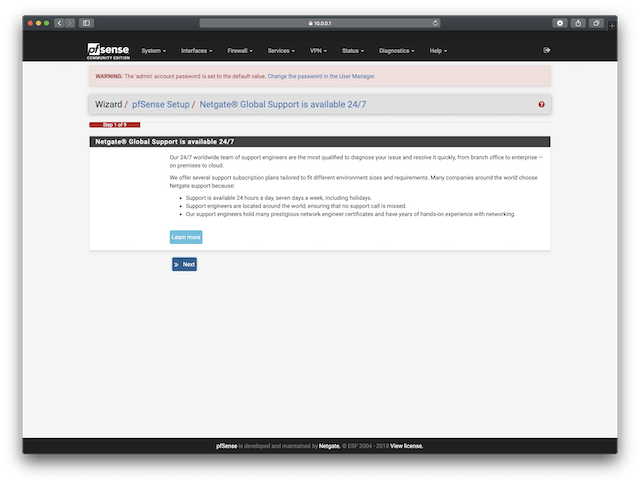This screenshot has width=640, height=484.
Task: Open the Interfaces dropdown menu
Action: (x=196, y=51)
